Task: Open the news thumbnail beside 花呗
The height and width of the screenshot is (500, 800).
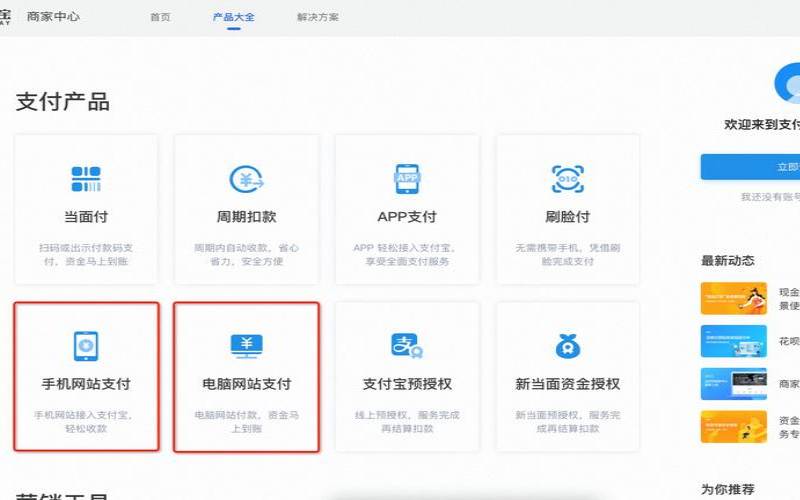Action: pos(733,341)
